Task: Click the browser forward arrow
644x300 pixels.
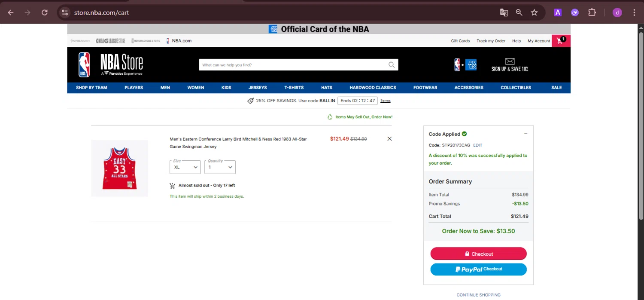Action: point(27,12)
